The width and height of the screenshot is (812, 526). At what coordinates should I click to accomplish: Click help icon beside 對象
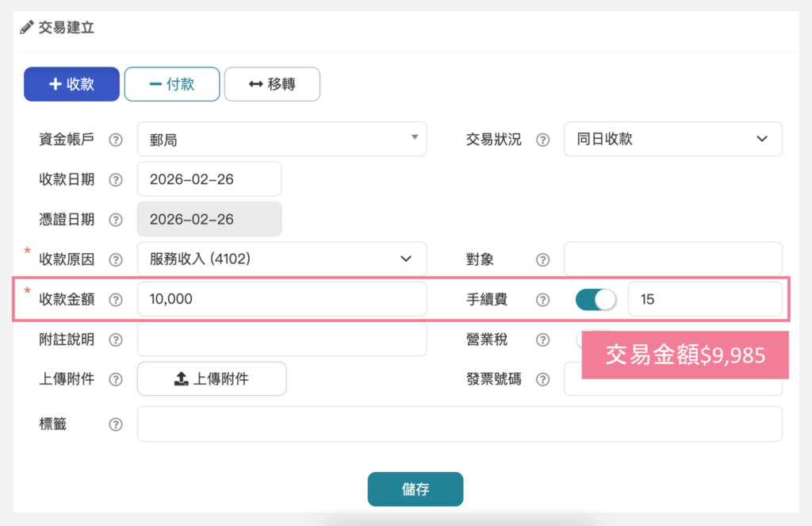tap(543, 259)
